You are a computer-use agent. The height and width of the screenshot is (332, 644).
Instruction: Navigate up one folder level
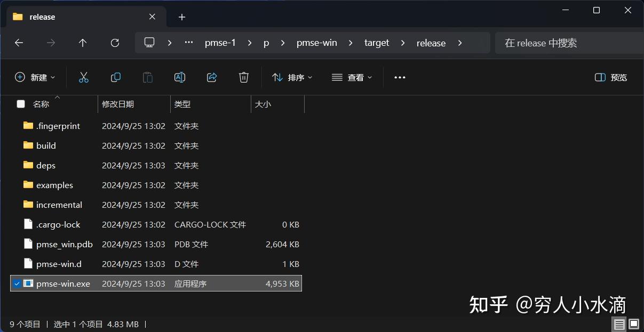pos(83,43)
